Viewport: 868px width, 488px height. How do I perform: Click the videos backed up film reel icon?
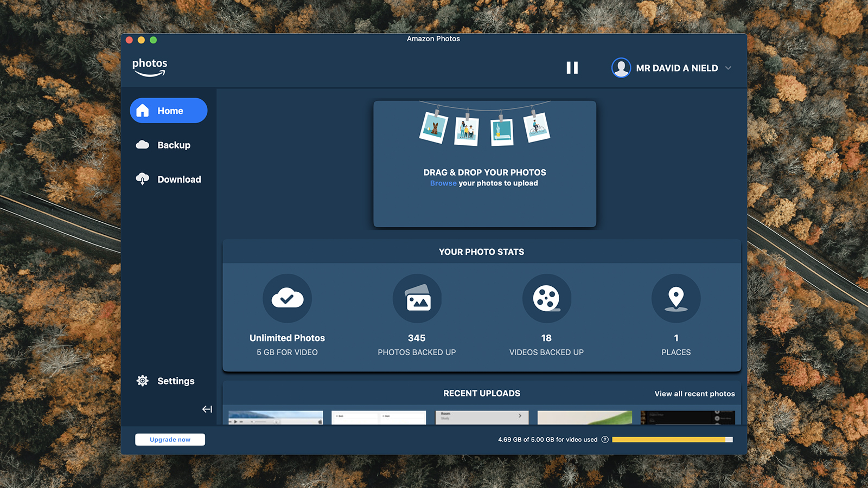click(547, 298)
